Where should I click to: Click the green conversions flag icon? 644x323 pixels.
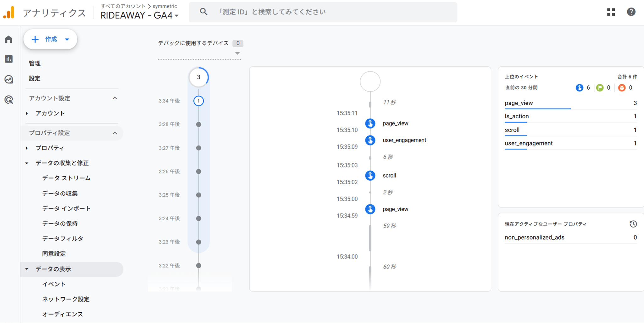[600, 88]
